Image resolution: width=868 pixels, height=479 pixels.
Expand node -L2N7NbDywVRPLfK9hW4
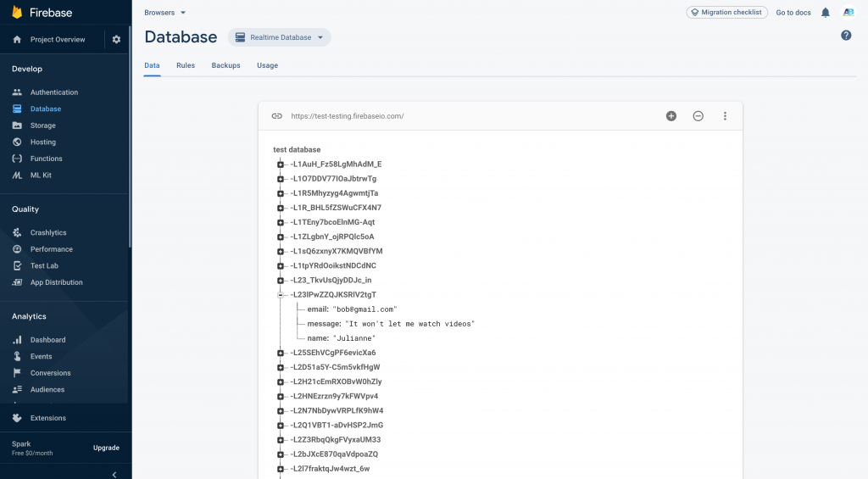click(281, 411)
